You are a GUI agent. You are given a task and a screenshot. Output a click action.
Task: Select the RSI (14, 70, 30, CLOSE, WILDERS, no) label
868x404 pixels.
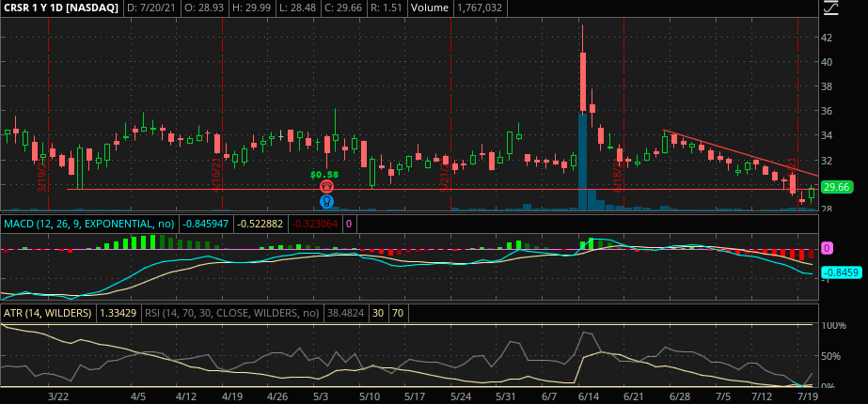[x=231, y=313]
